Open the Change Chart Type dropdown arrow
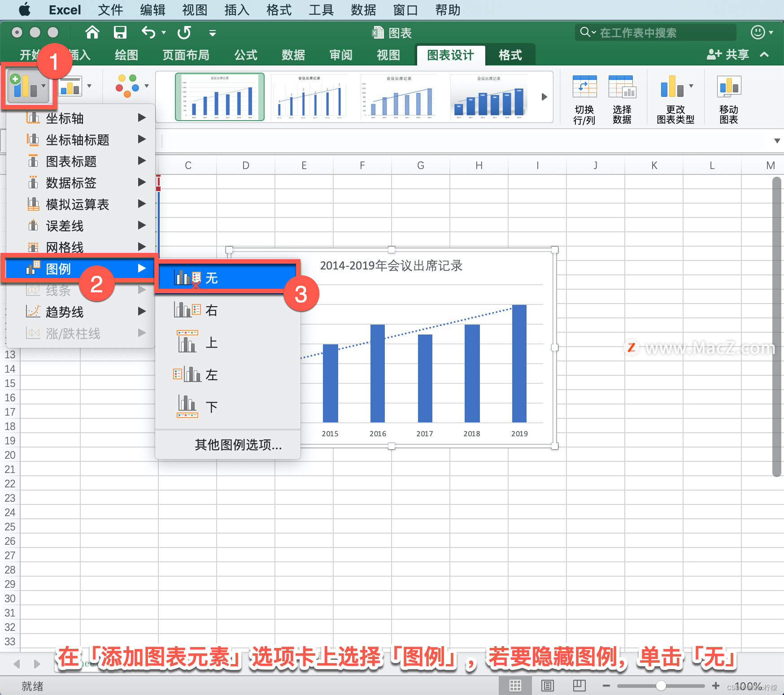 tap(691, 86)
